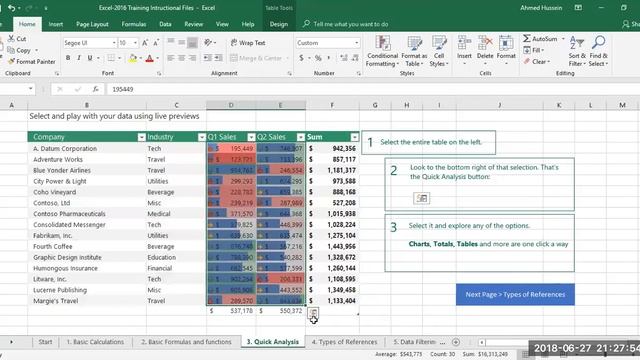The height and width of the screenshot is (360, 640).
Task: Open Custom number format dropdown
Action: (x=356, y=43)
